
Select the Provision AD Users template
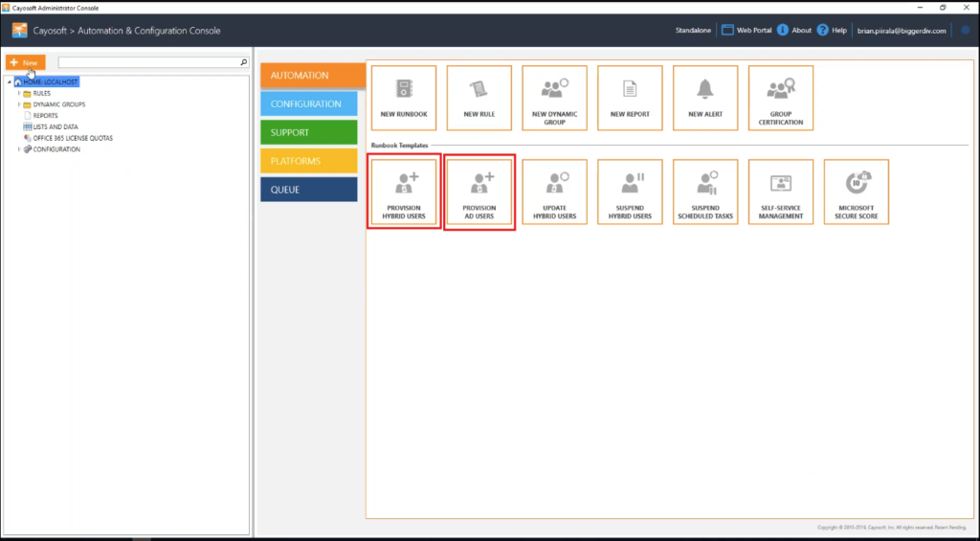point(479,192)
